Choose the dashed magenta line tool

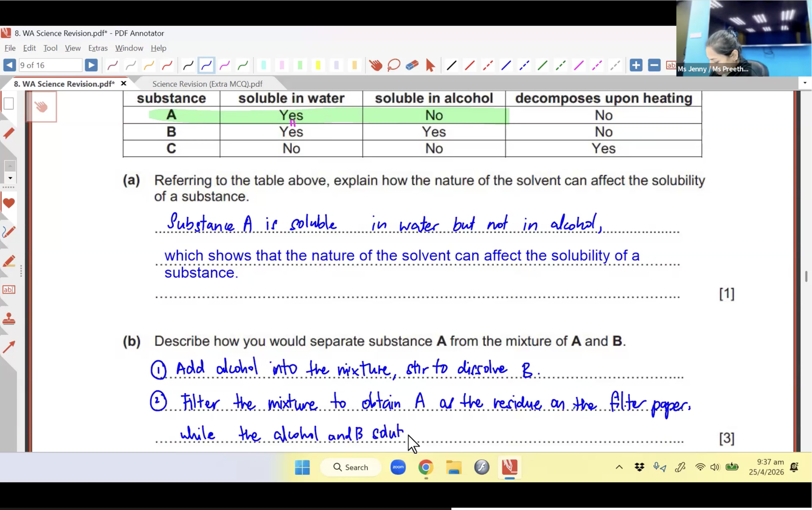point(597,66)
